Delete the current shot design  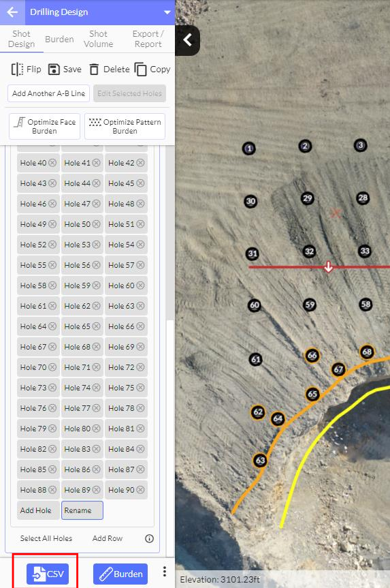(x=110, y=69)
